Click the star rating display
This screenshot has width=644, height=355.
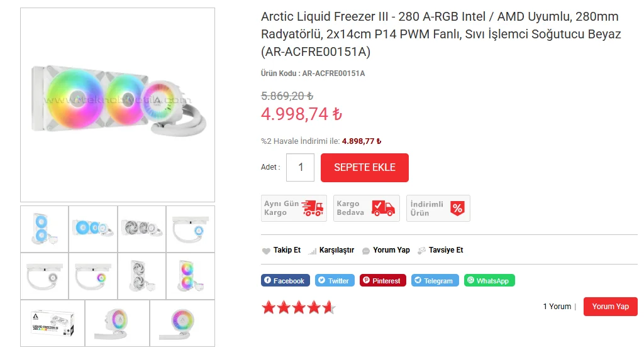pyautogui.click(x=299, y=307)
